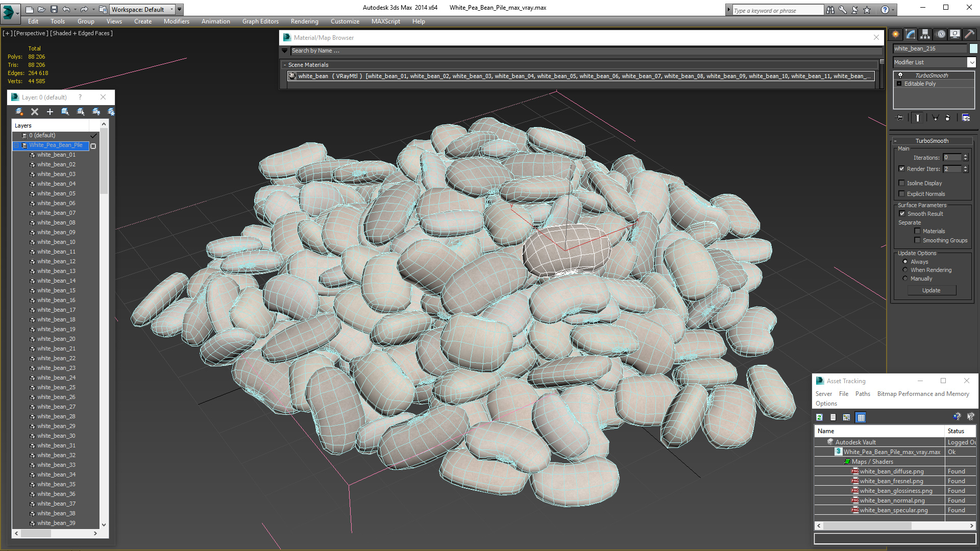Open the Rendering menu
The width and height of the screenshot is (980, 551).
coord(304,21)
